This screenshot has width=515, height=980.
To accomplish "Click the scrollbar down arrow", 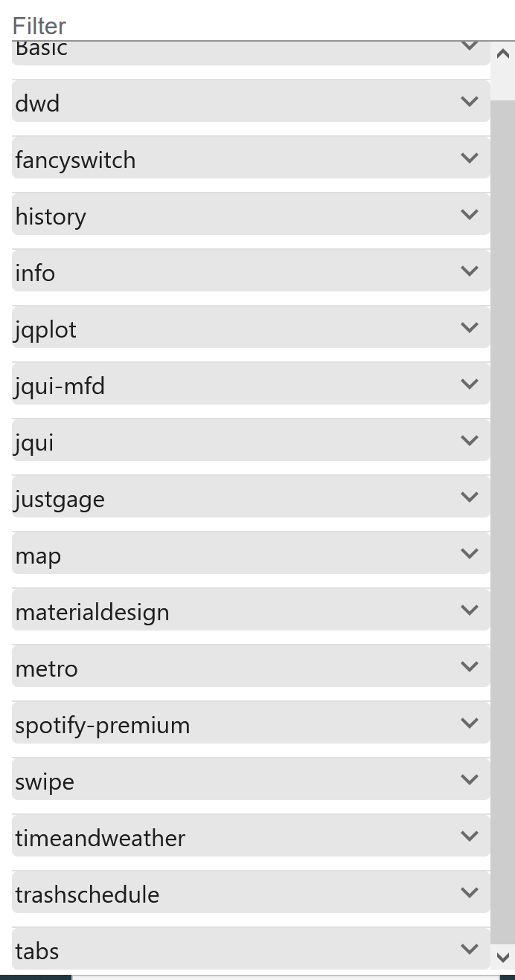I will coord(502,959).
